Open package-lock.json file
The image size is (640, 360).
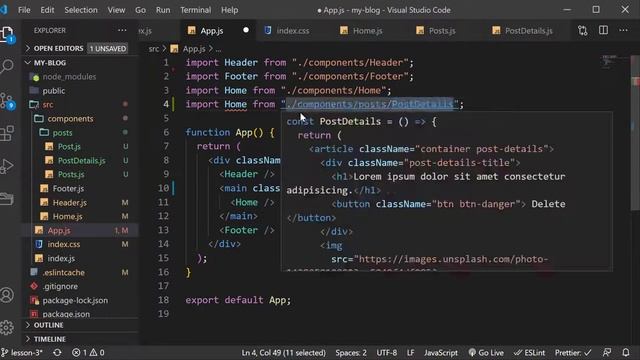click(75, 300)
